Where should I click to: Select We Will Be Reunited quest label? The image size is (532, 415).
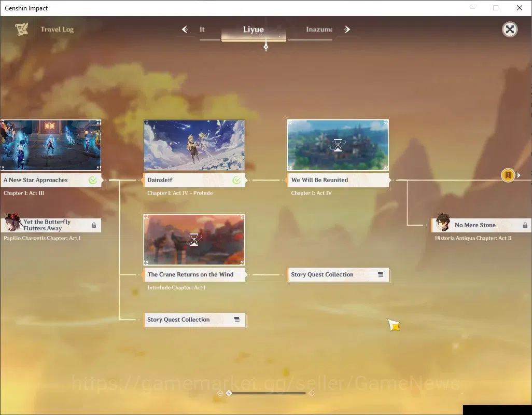(338, 180)
